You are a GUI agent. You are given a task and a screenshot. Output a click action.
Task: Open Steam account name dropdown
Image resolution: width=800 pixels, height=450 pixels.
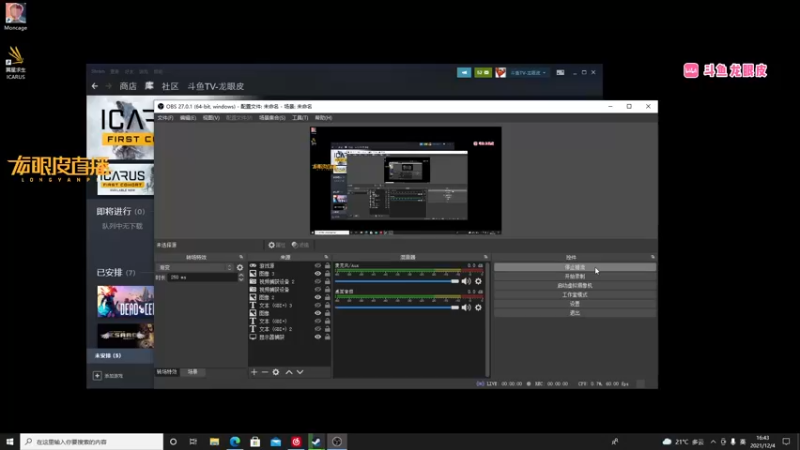click(x=528, y=72)
